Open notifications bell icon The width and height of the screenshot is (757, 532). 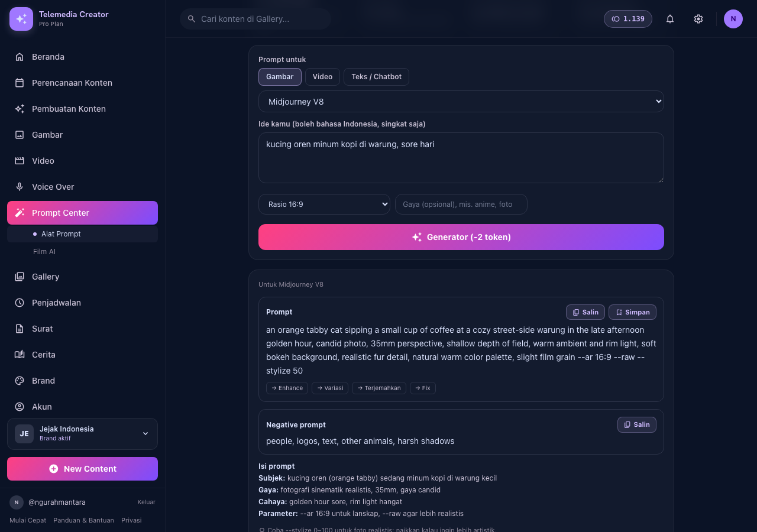point(670,19)
